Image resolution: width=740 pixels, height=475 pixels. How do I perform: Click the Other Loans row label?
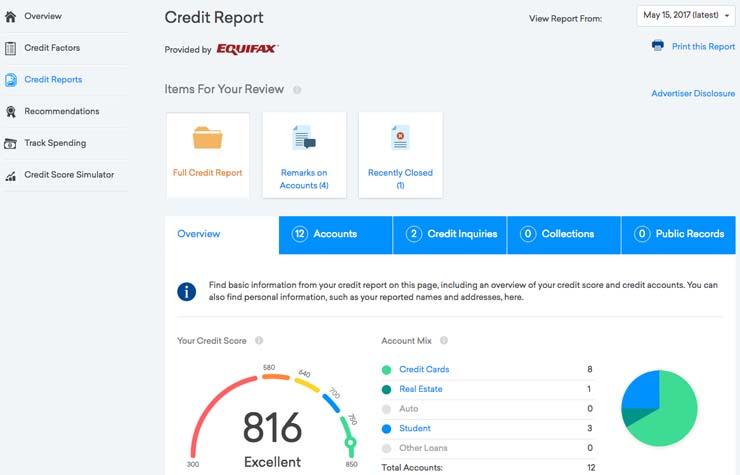[423, 448]
